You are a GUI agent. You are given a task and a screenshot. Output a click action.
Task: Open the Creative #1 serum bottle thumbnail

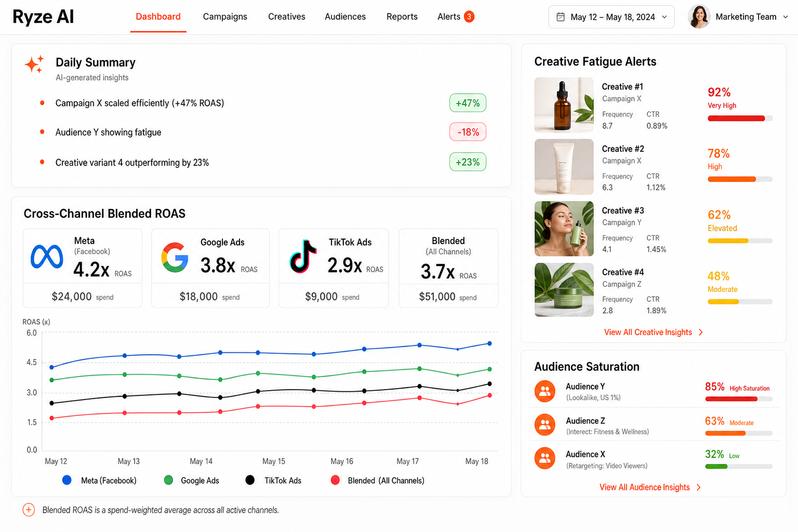point(564,105)
